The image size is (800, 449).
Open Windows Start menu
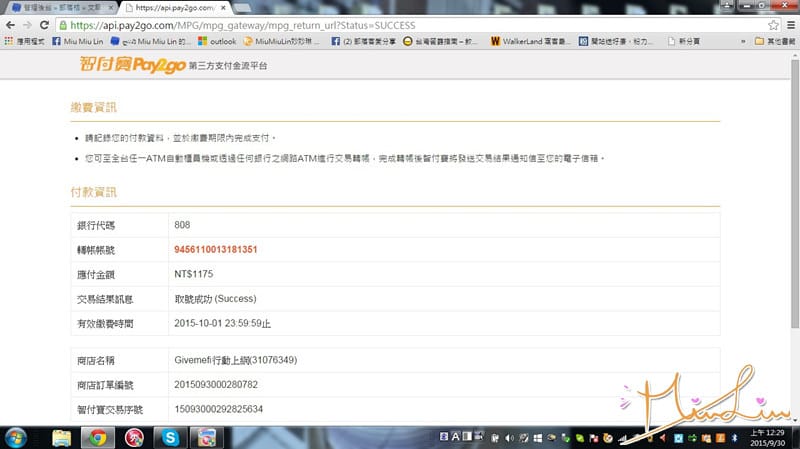17,437
